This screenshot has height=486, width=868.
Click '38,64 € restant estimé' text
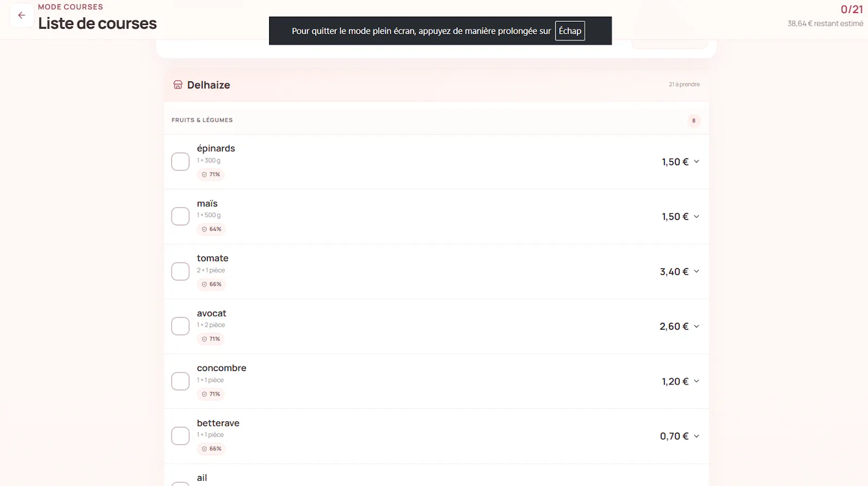point(825,23)
